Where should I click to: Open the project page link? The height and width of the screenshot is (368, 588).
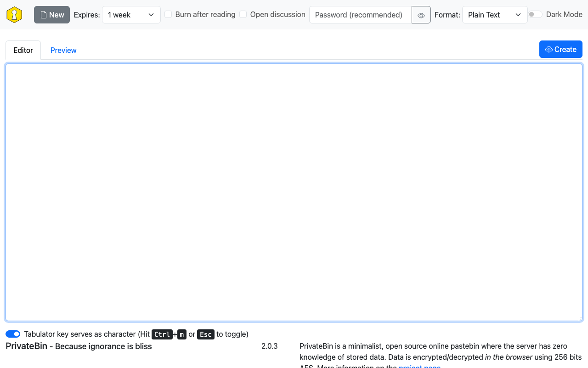point(419,367)
